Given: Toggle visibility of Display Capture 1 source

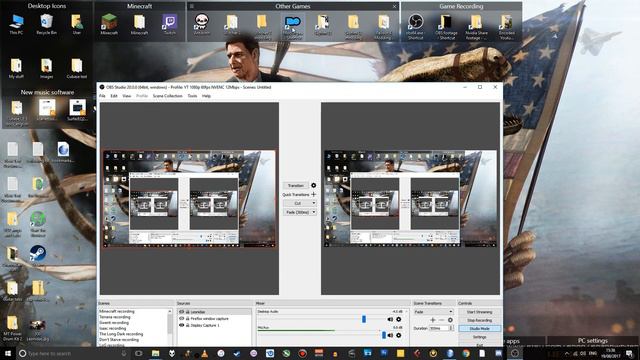Looking at the screenshot, I should click(182, 325).
